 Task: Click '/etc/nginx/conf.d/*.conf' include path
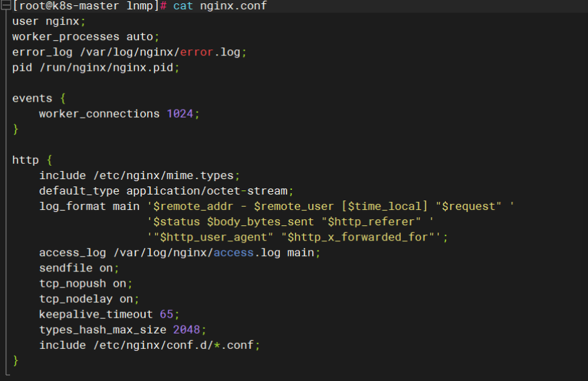click(x=174, y=346)
